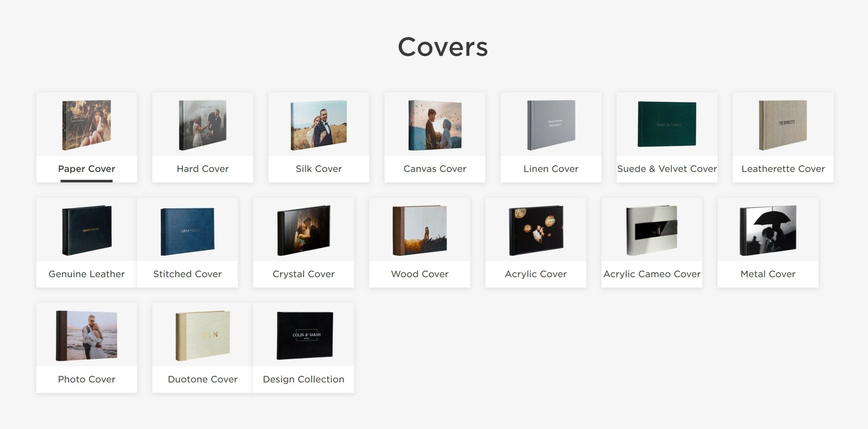The height and width of the screenshot is (429, 868).
Task: Choose the Canvas Cover book image
Action: (435, 125)
